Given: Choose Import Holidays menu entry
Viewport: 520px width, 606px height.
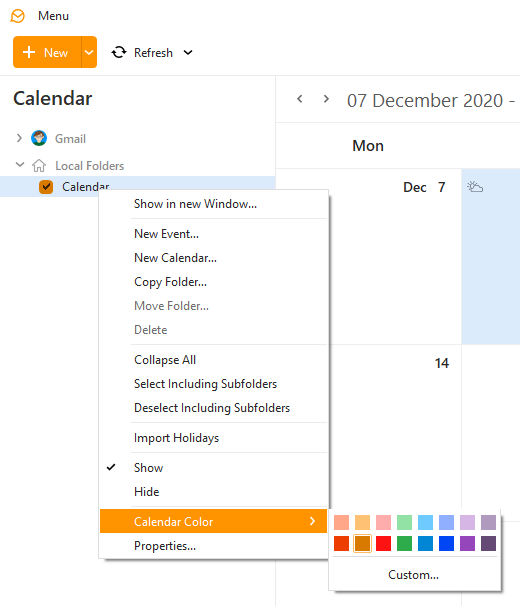Looking at the screenshot, I should 213,438.
